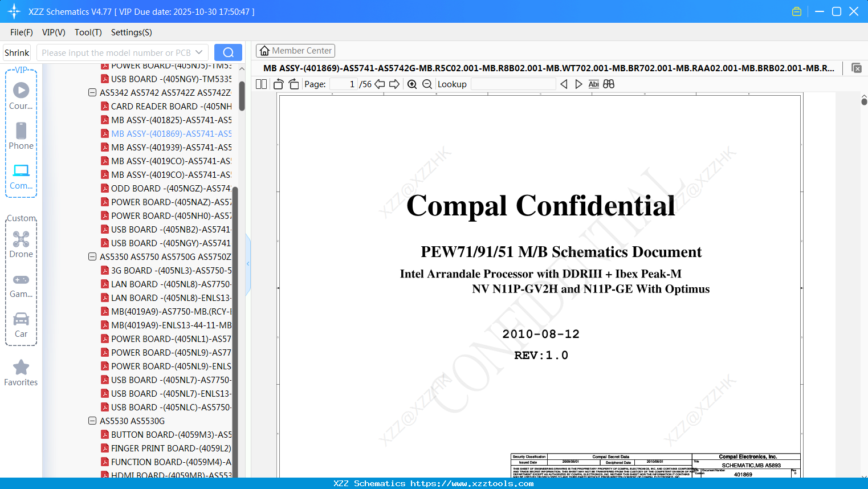Image resolution: width=868 pixels, height=489 pixels.
Task: Collapse the AS5530 AS5530G folder
Action: pos(92,421)
